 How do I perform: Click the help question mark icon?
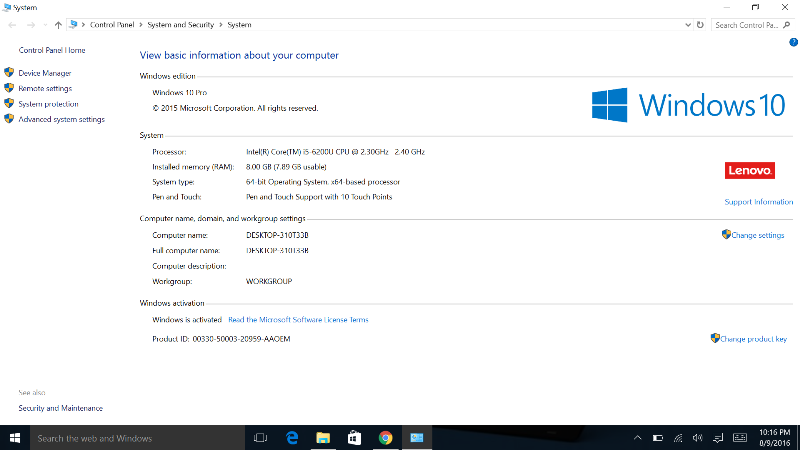[x=793, y=42]
